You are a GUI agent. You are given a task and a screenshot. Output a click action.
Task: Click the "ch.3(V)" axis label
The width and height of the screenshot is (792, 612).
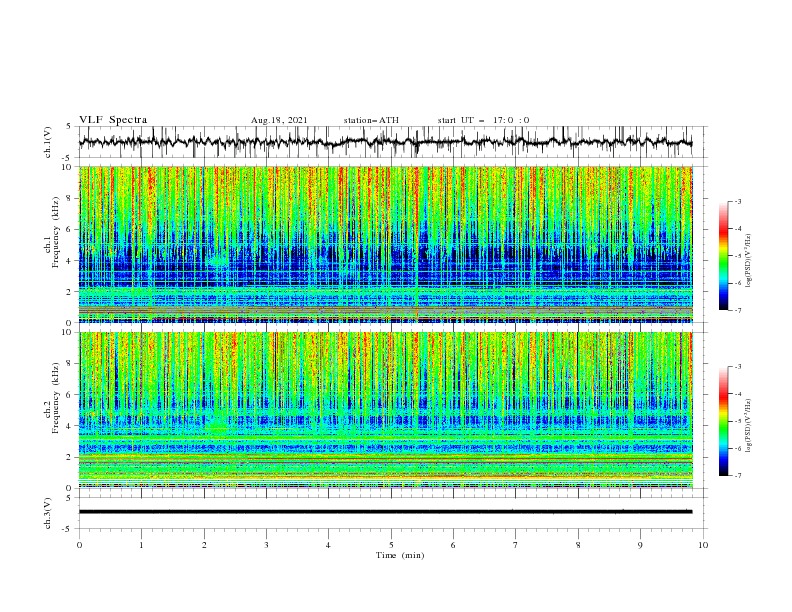48,513
